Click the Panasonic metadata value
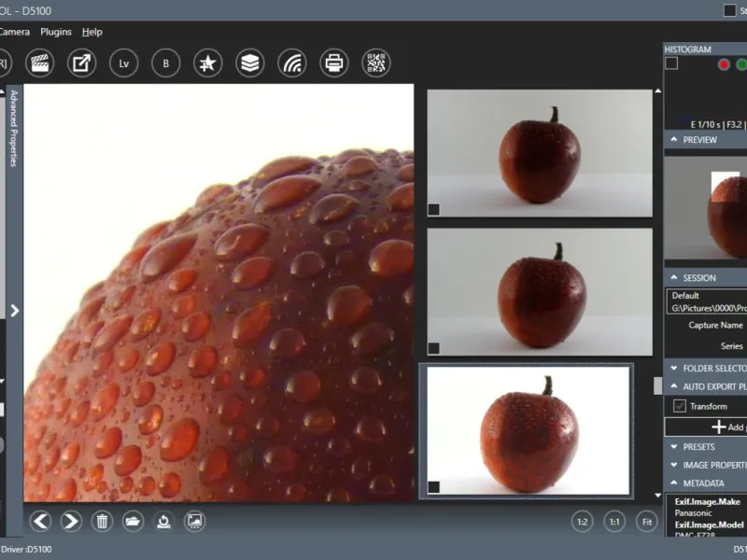The height and width of the screenshot is (560, 747). (x=693, y=512)
